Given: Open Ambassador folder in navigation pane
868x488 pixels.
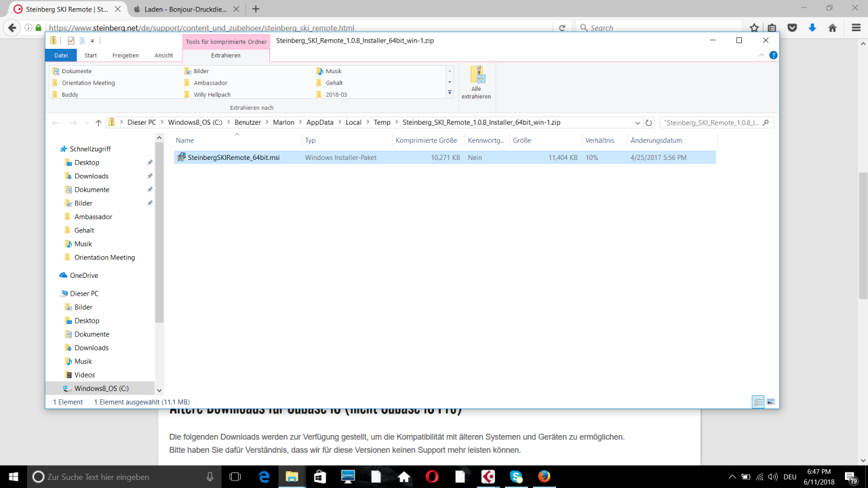Looking at the screenshot, I should (93, 217).
